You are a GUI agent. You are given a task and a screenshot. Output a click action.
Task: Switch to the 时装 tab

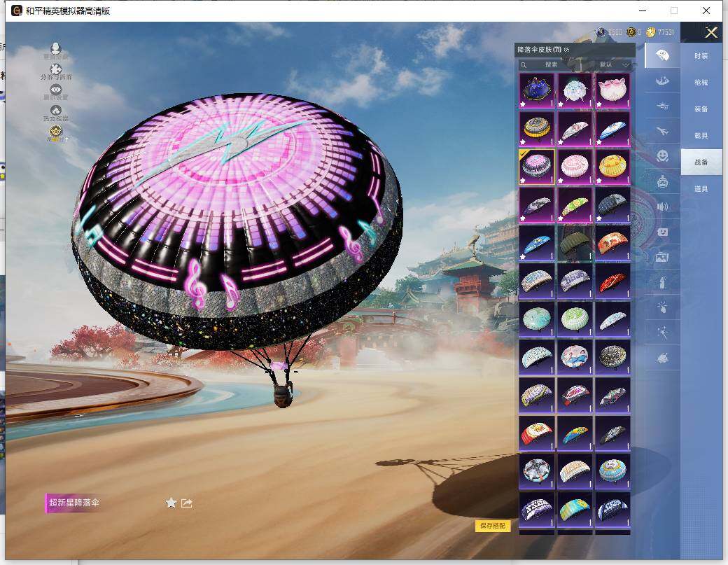click(x=701, y=55)
